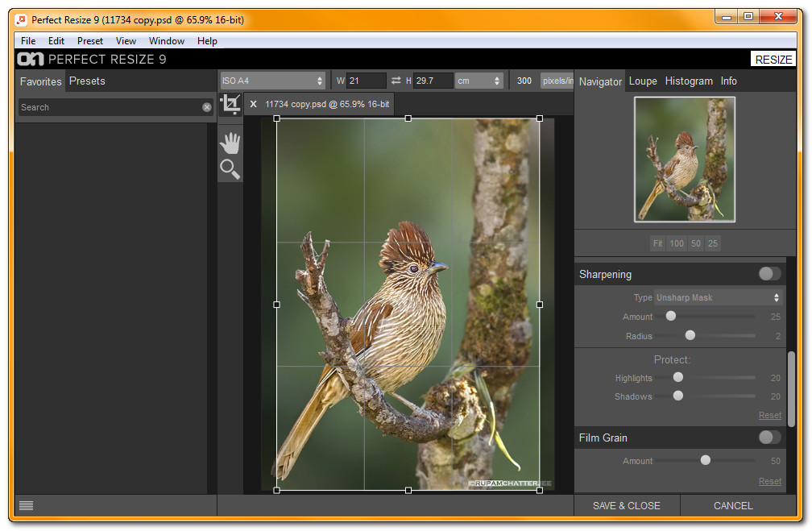Open the Preset menu
812x531 pixels.
90,41
